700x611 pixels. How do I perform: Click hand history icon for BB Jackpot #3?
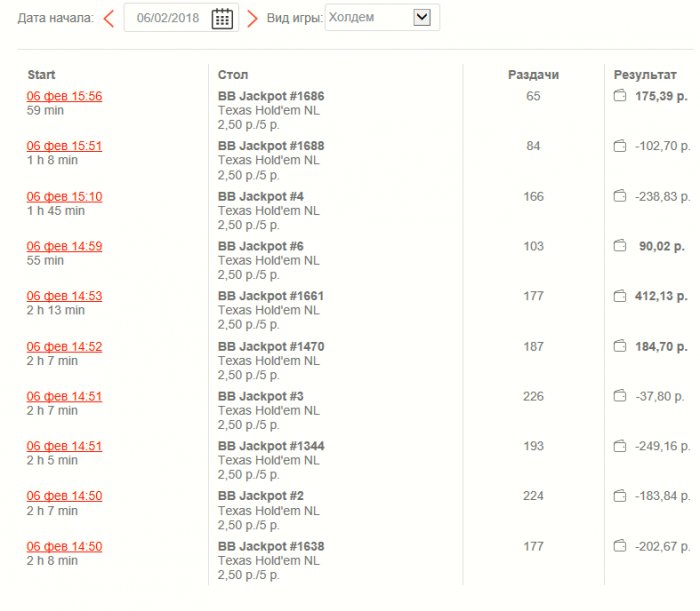[x=620, y=396]
